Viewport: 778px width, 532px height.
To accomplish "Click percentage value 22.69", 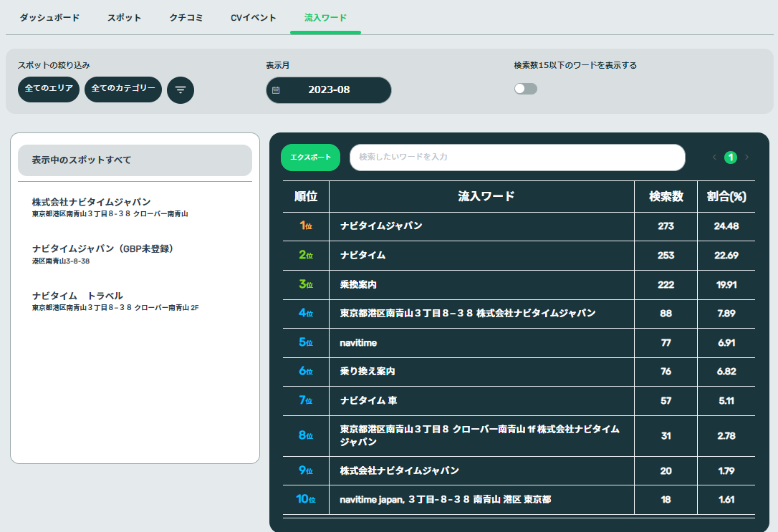I will (x=726, y=256).
